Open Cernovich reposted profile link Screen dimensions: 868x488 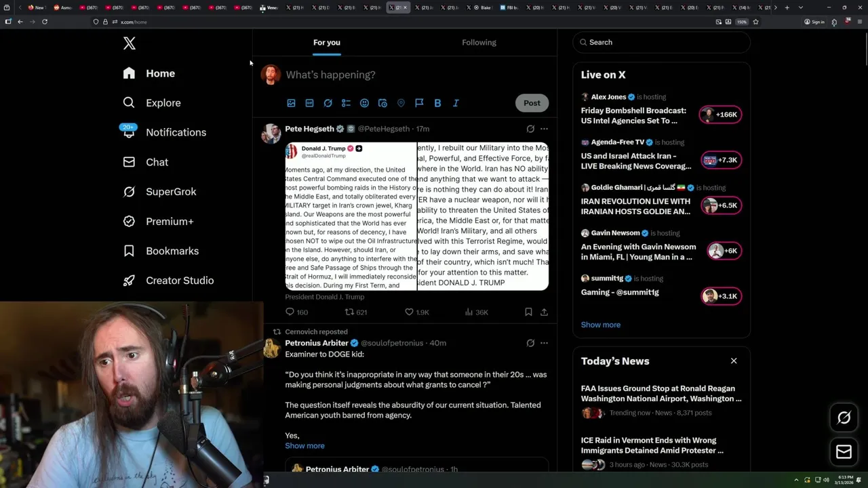[x=316, y=332]
